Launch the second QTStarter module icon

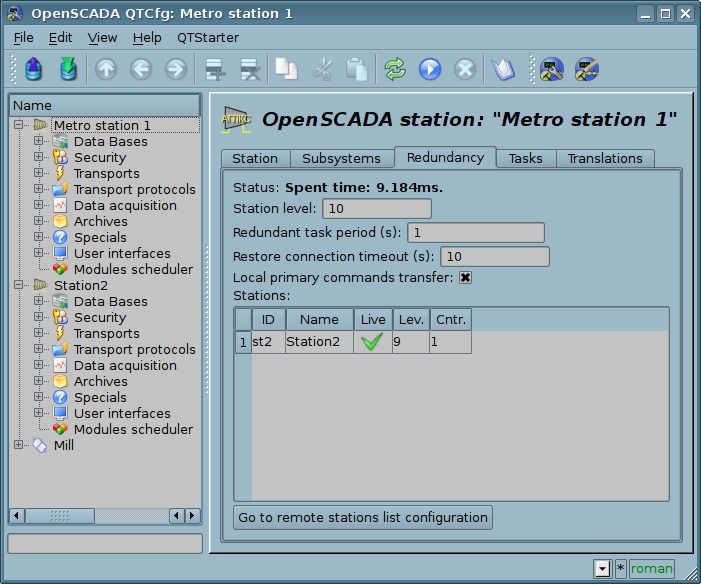pyautogui.click(x=587, y=69)
